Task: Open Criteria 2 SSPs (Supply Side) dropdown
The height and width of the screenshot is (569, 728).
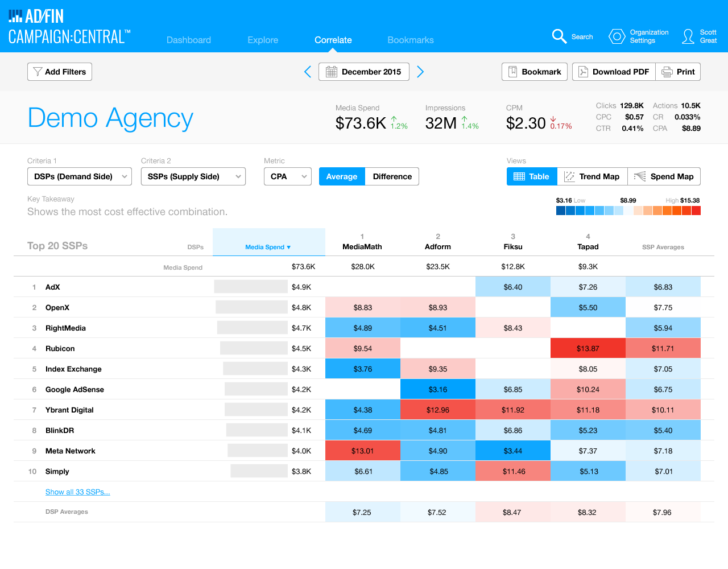Action: coord(193,176)
